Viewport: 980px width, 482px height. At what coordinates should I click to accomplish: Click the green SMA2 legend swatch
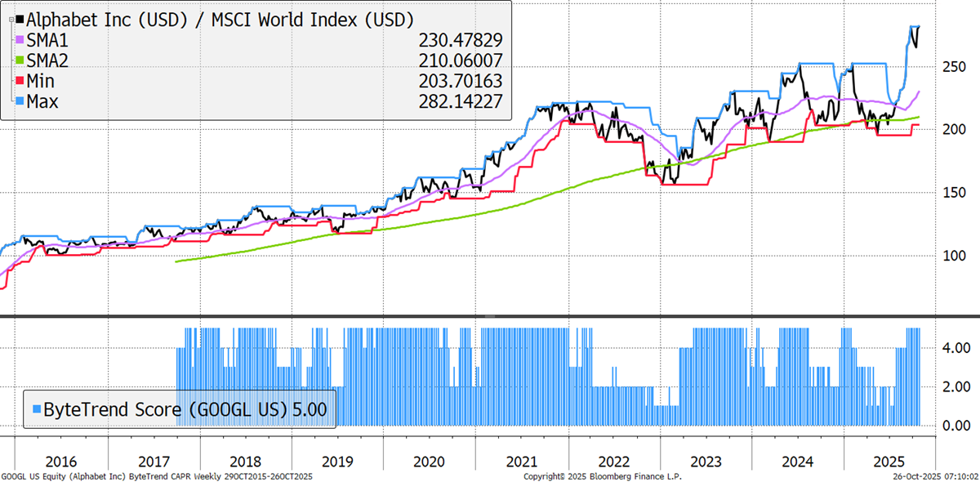tap(20, 60)
